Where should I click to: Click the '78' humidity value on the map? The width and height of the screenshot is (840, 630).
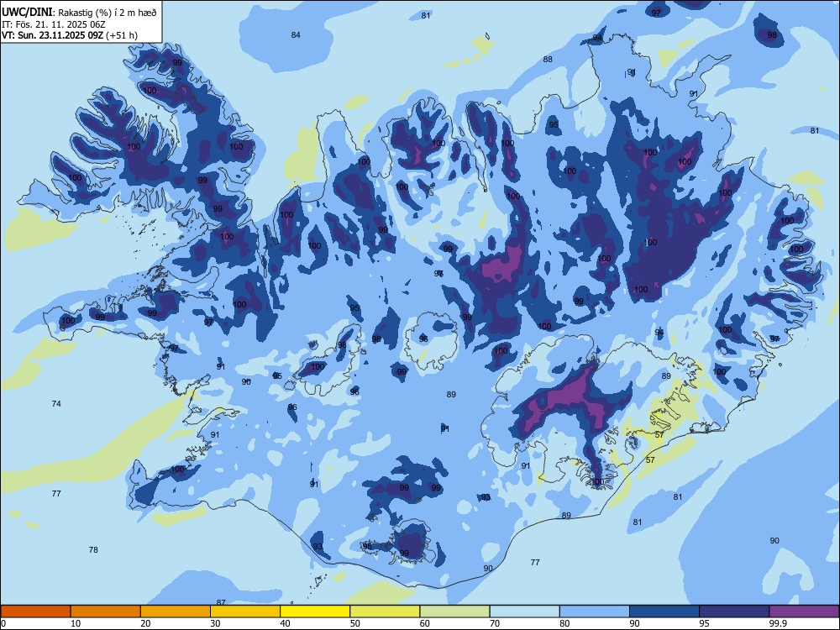93,549
